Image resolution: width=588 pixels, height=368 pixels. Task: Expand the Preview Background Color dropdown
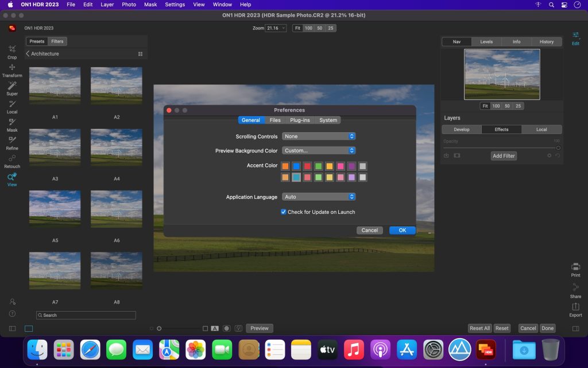(319, 151)
